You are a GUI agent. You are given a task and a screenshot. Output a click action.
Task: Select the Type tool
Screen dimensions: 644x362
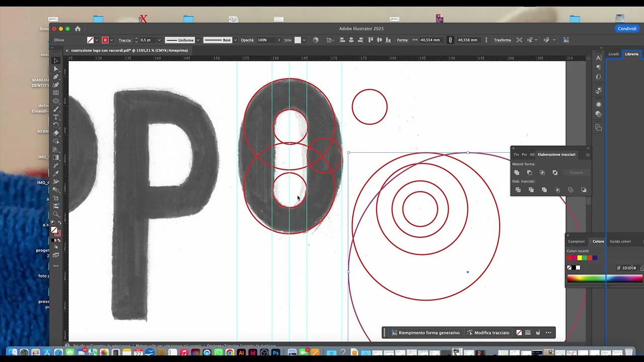click(56, 117)
